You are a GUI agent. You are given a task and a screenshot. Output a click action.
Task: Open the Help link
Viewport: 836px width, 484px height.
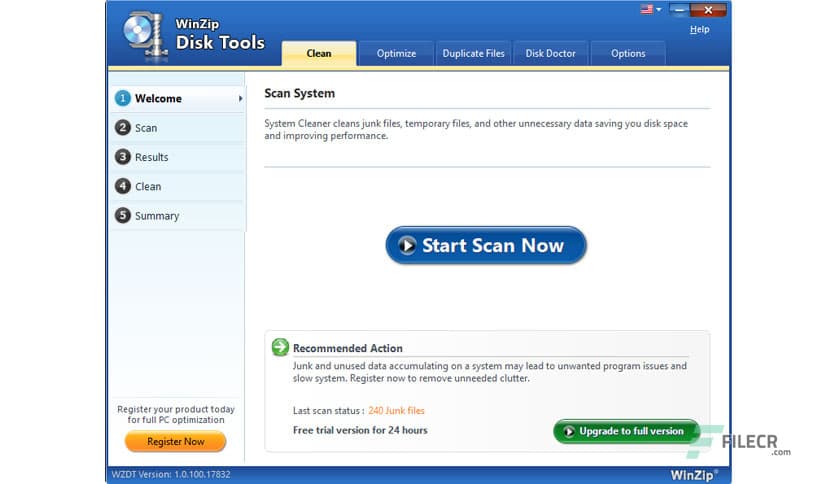click(700, 29)
